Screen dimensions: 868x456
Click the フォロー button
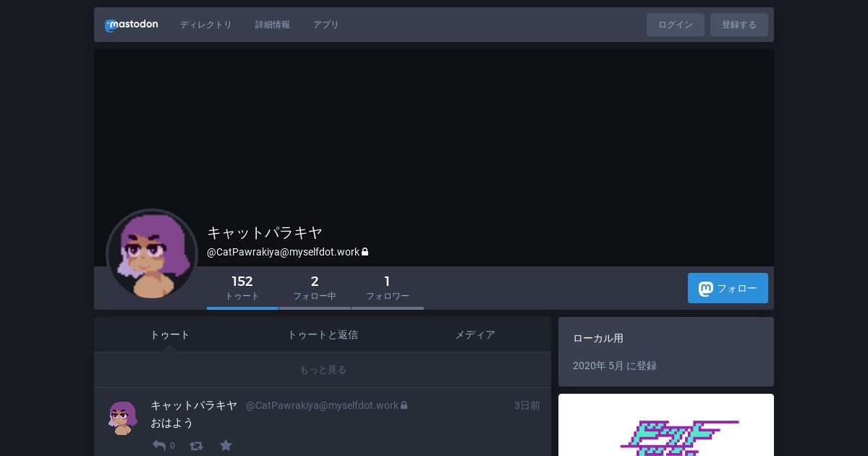[728, 288]
